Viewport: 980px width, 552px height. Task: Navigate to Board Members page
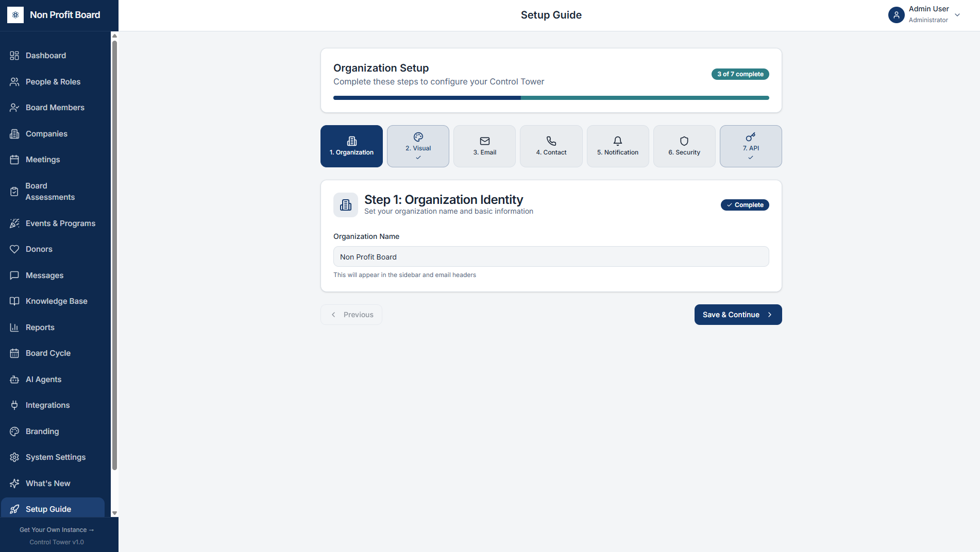53,108
